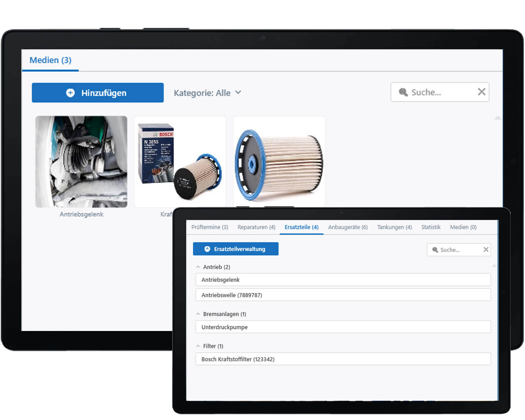The image size is (525, 420).
Task: Click the plus icon on Hinzufügen button
Action: pos(71,93)
